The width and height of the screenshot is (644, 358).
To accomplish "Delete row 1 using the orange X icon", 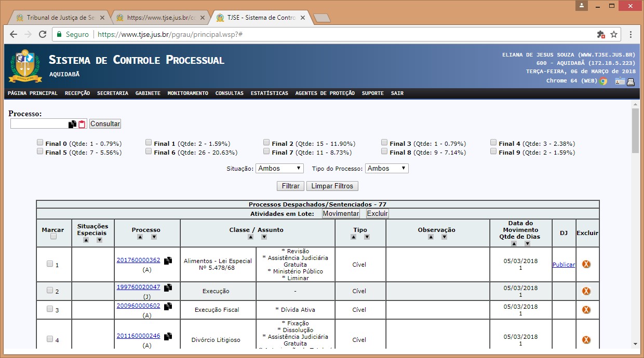I will [x=586, y=264].
